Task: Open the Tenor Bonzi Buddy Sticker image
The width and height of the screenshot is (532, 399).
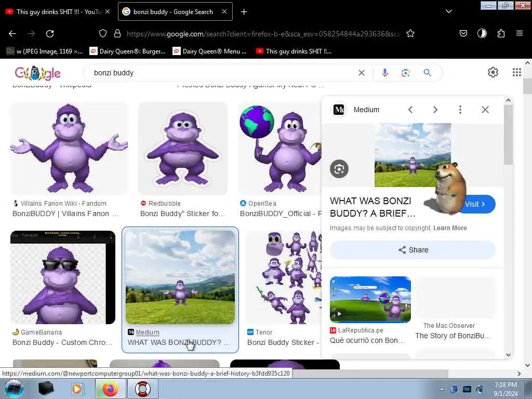Action: click(283, 277)
